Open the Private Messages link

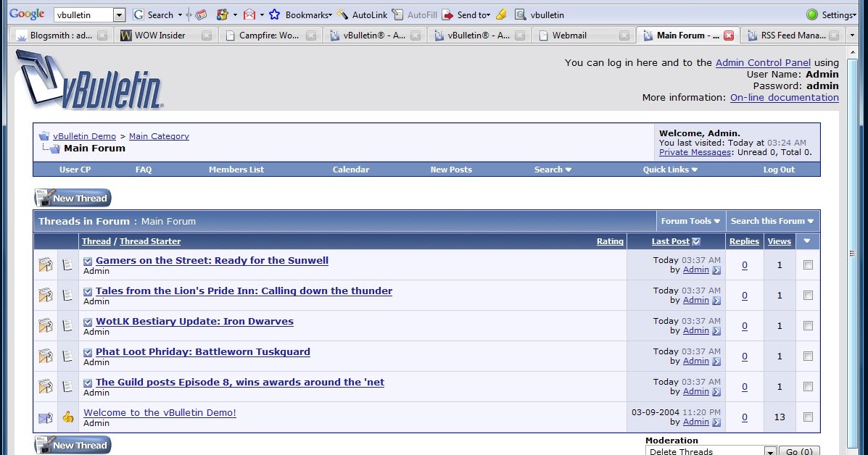pyautogui.click(x=695, y=152)
